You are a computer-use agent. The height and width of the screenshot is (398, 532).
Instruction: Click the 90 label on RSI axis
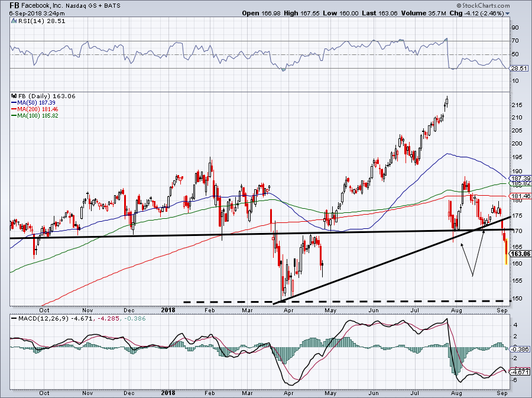tap(515, 28)
